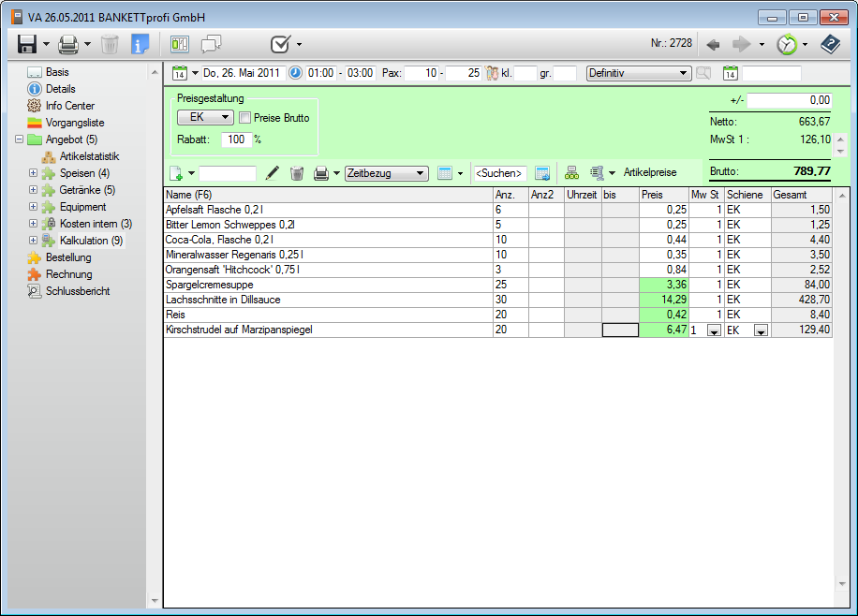
Task: Click the help book icon at top right
Action: point(830,44)
